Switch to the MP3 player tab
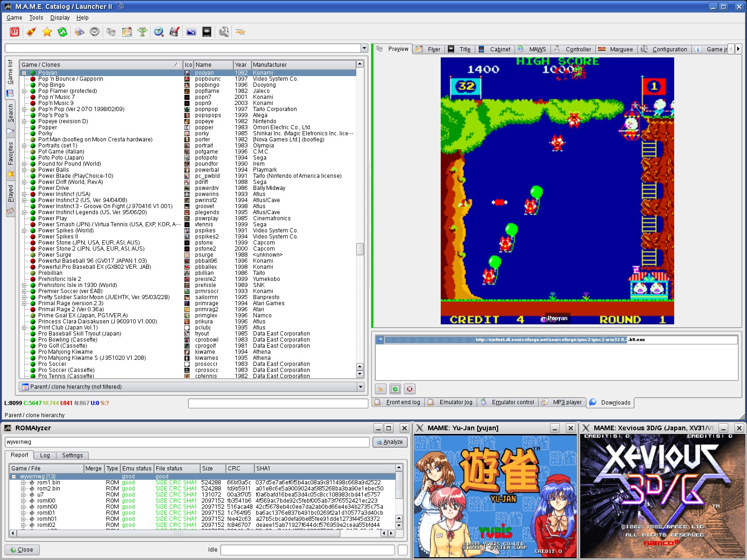The image size is (747, 560). [x=563, y=402]
